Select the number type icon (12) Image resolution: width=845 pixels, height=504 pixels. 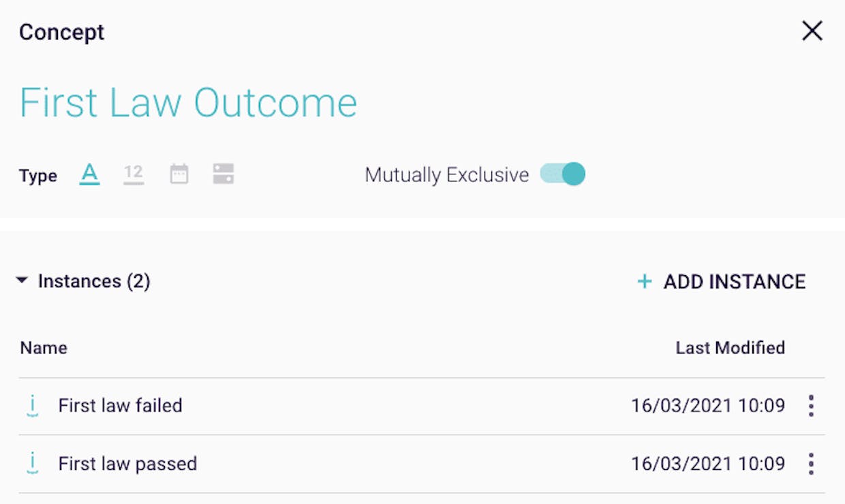click(x=134, y=174)
